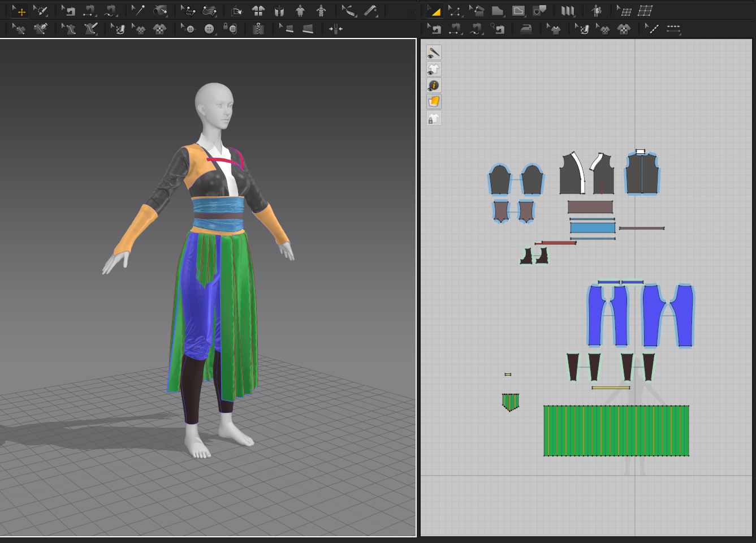Select the Select Mesh lasso tool
756x543 pixels.
pyautogui.click(x=41, y=11)
